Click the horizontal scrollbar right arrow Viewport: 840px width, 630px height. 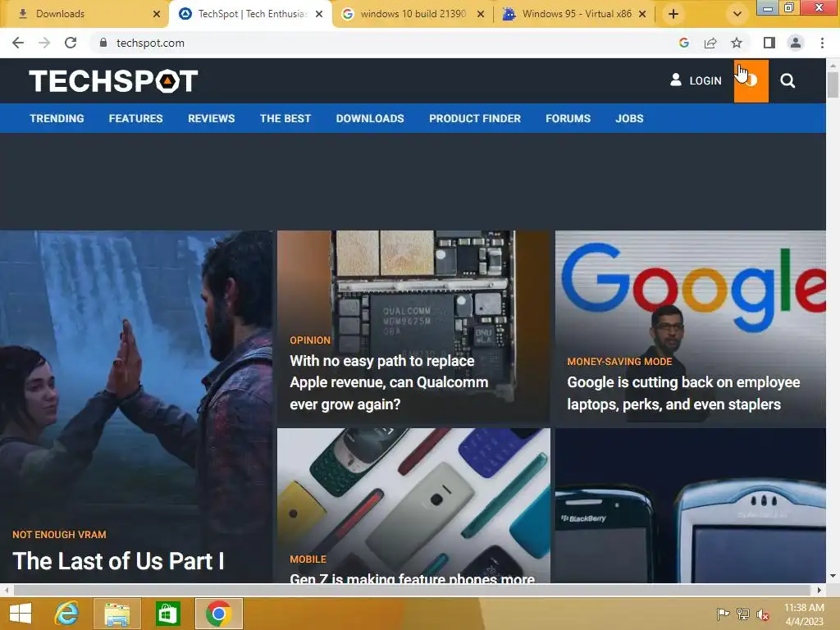(x=819, y=590)
